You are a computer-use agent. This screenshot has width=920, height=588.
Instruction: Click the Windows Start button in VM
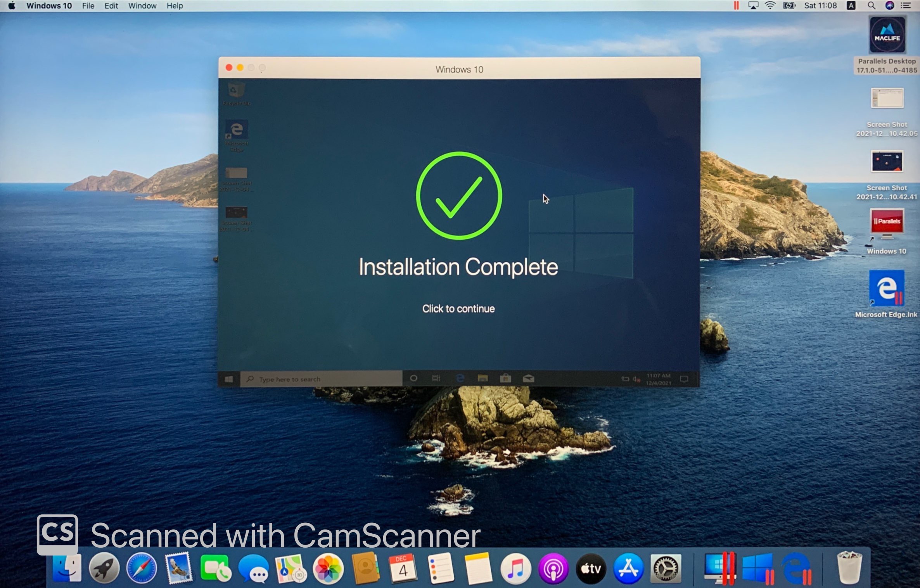coord(229,379)
